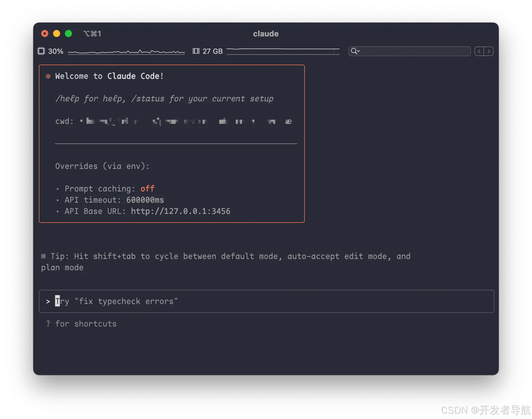Click the ※ symbol before the shift+tab tip
Screen dimensions: 532x419
pos(44,256)
